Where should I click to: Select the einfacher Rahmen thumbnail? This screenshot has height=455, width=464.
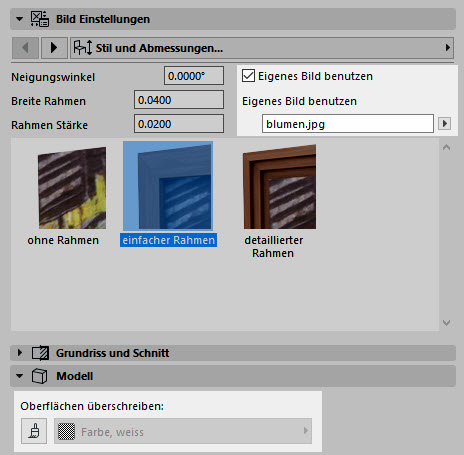point(168,186)
